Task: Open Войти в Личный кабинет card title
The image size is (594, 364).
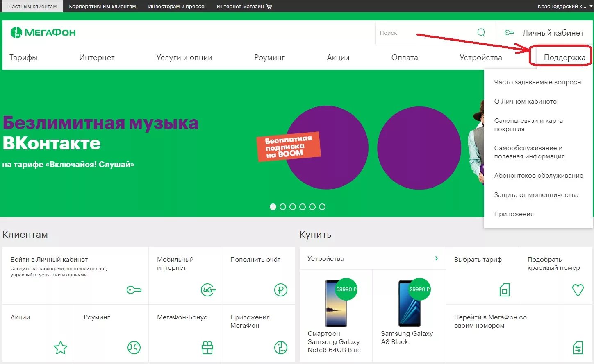Action: [49, 260]
